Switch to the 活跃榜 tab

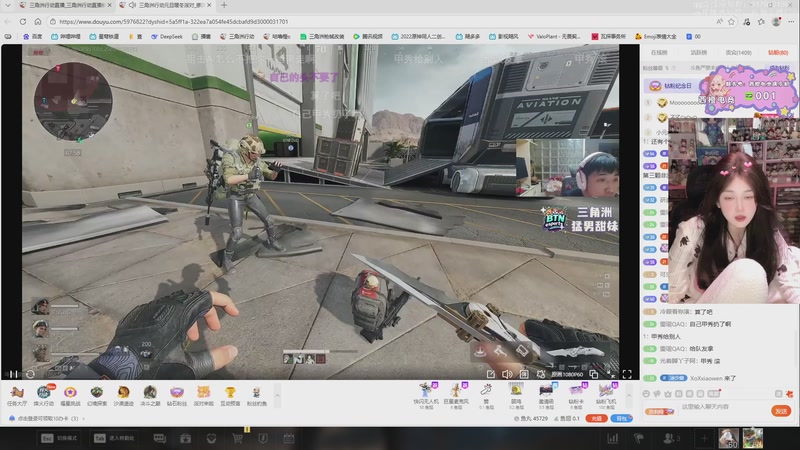click(x=698, y=53)
